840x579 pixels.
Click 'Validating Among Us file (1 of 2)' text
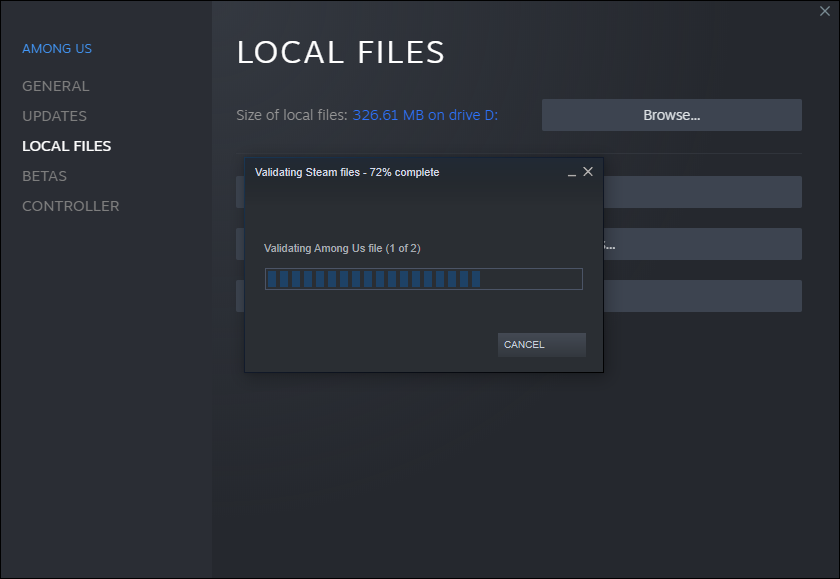(x=342, y=249)
